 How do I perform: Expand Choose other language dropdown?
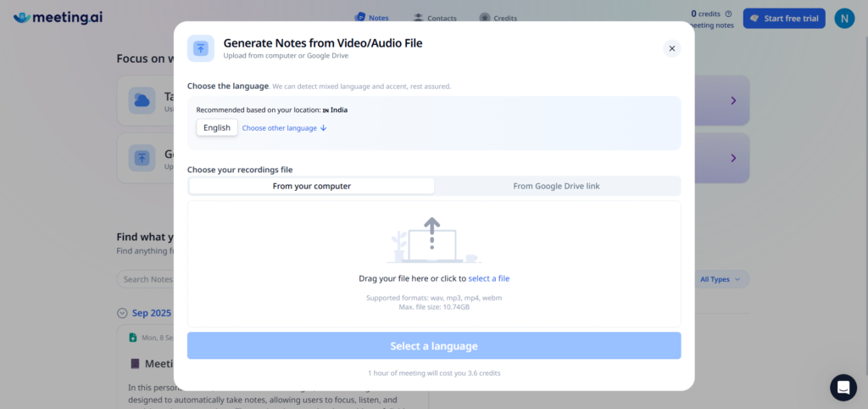click(x=284, y=128)
